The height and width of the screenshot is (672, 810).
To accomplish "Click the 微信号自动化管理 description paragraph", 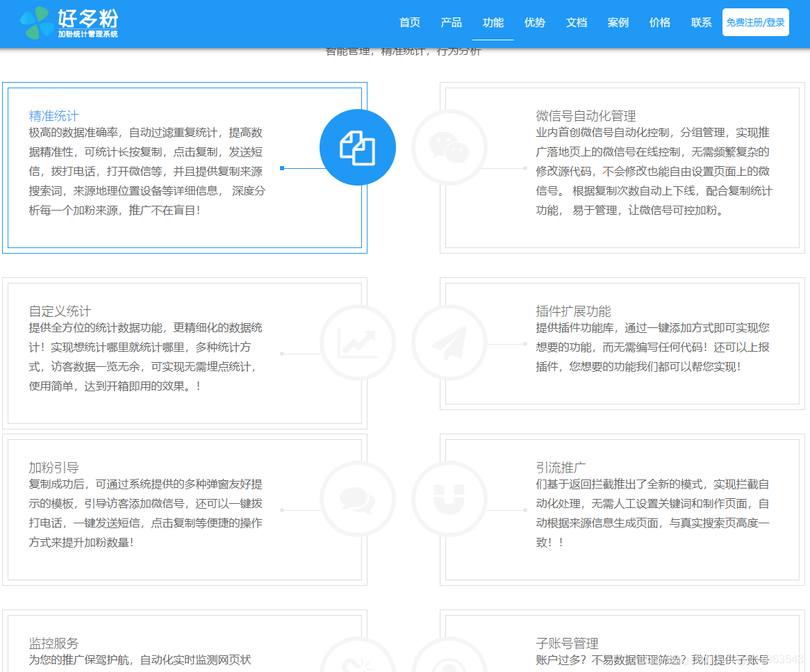I will click(x=654, y=172).
